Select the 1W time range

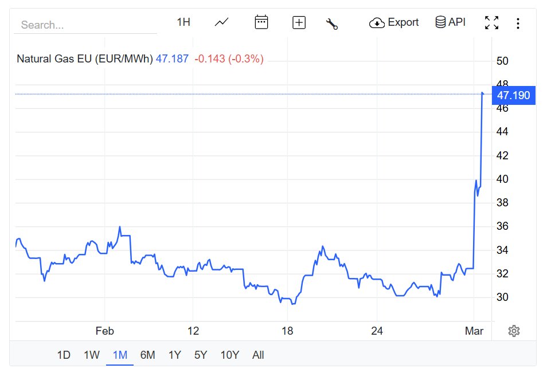[x=92, y=355]
